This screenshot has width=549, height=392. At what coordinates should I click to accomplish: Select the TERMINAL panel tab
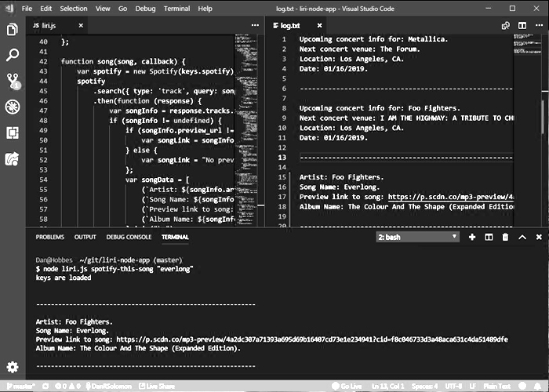point(175,237)
